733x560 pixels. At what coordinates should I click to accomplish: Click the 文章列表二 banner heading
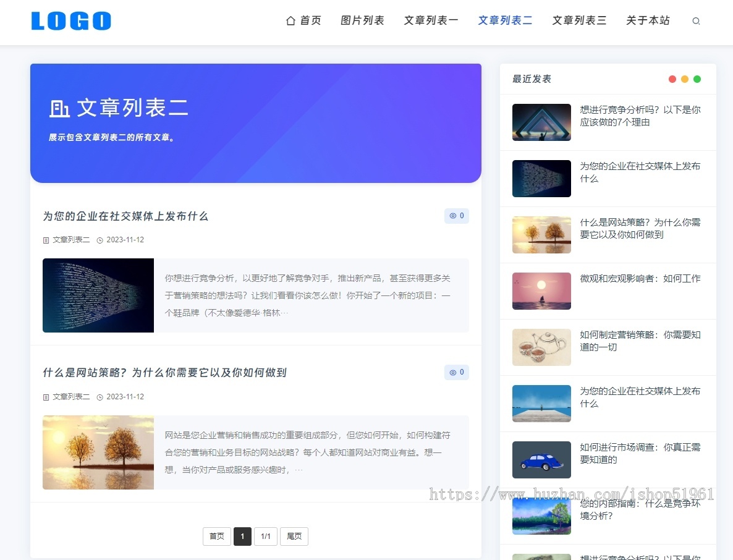132,108
